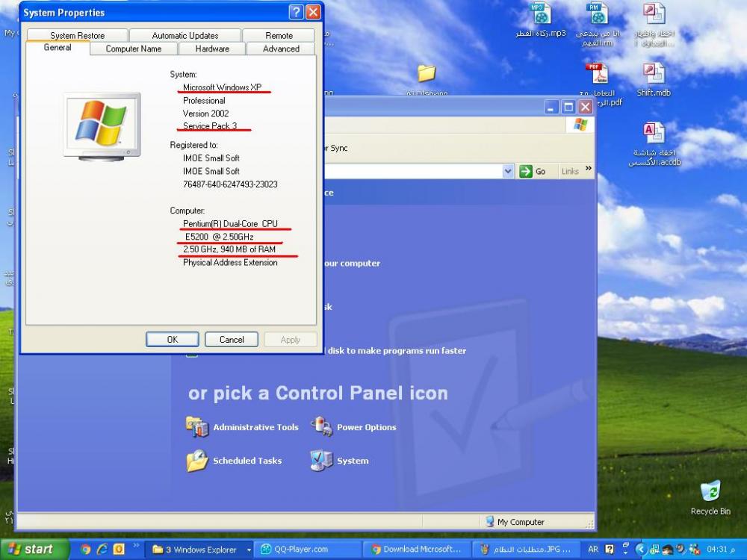Viewport: 747px width, 560px height.
Task: Open Administrative Tools in Control Panel
Action: (x=243, y=427)
